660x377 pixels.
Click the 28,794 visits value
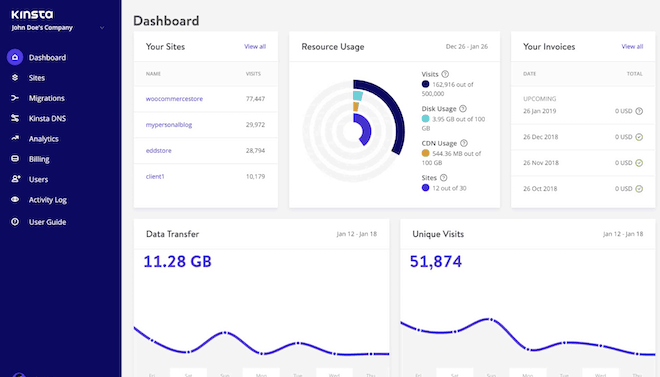[x=255, y=151]
